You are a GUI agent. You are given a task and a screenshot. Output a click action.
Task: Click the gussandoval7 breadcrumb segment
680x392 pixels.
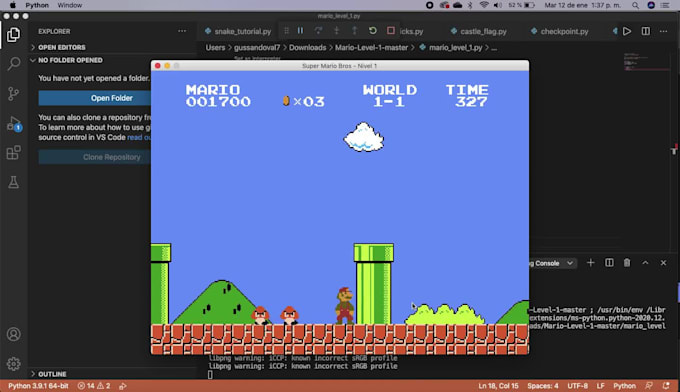pos(257,48)
